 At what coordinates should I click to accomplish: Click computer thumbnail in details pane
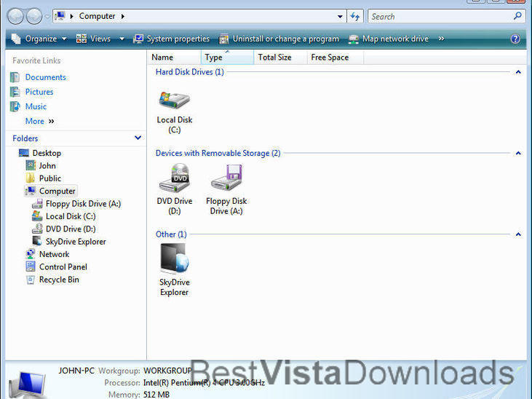click(x=27, y=384)
